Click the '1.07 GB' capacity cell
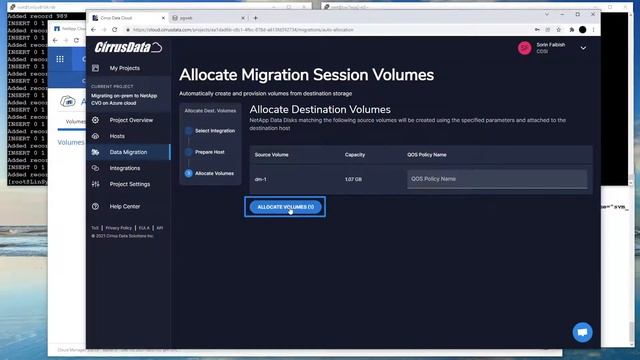The height and width of the screenshot is (360, 640). (x=353, y=179)
